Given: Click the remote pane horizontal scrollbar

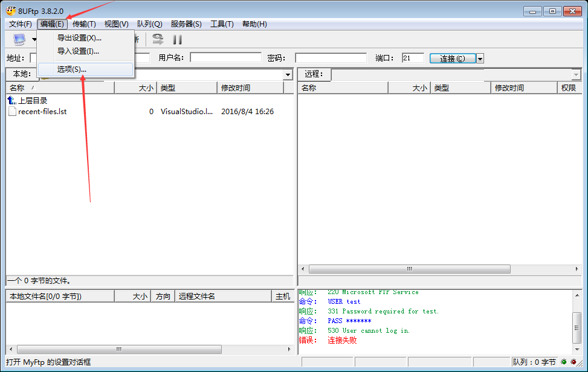Looking at the screenshot, I should (x=410, y=269).
